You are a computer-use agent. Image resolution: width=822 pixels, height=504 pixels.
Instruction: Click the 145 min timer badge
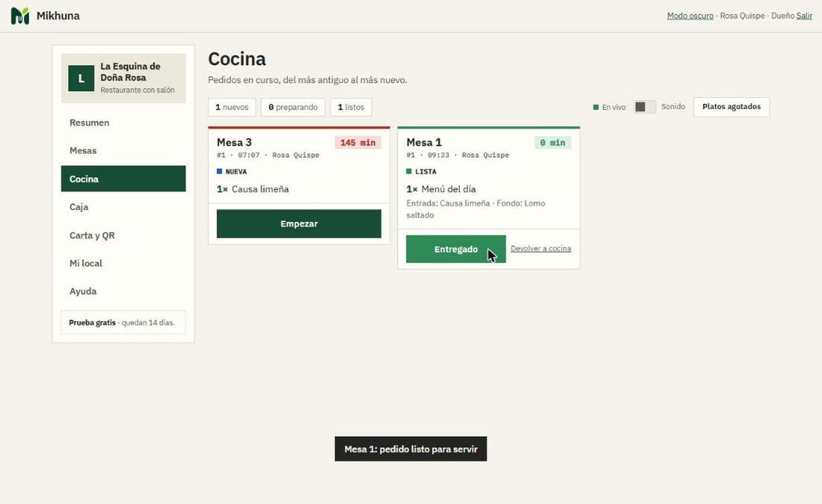(358, 143)
